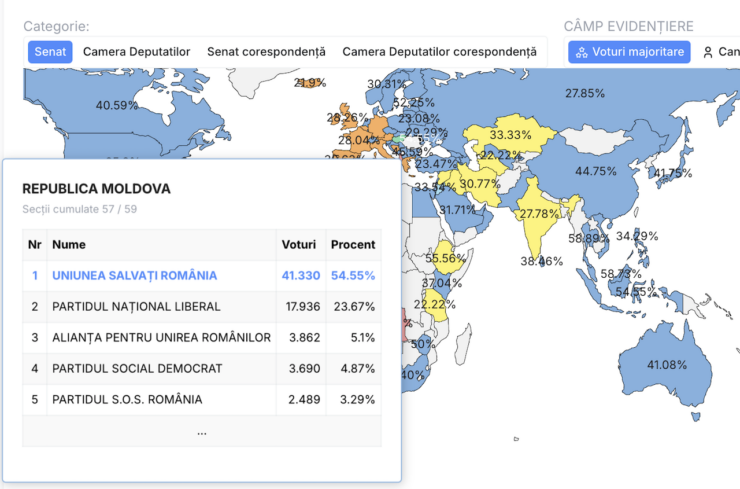Switch to Camera Deputatilor tab

click(137, 51)
